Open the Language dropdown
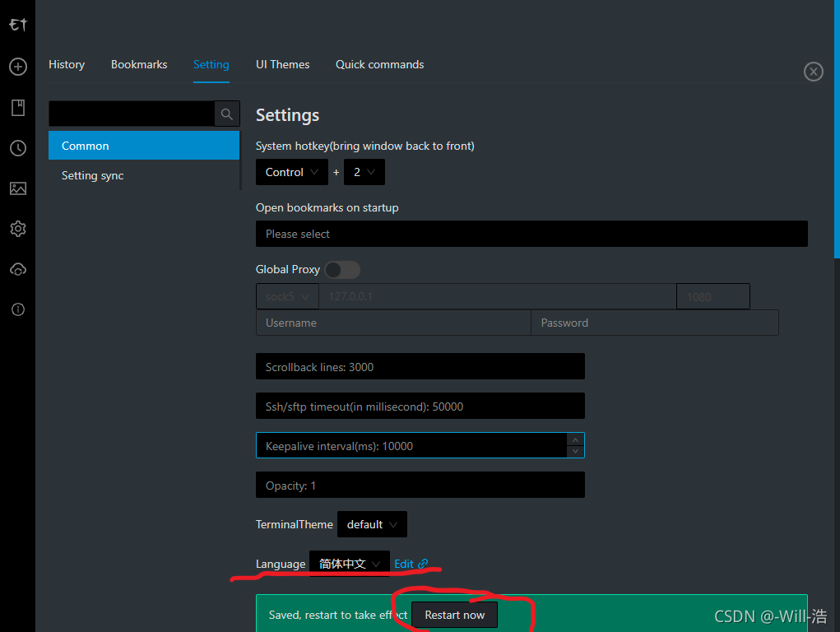The width and height of the screenshot is (840, 632). [350, 564]
